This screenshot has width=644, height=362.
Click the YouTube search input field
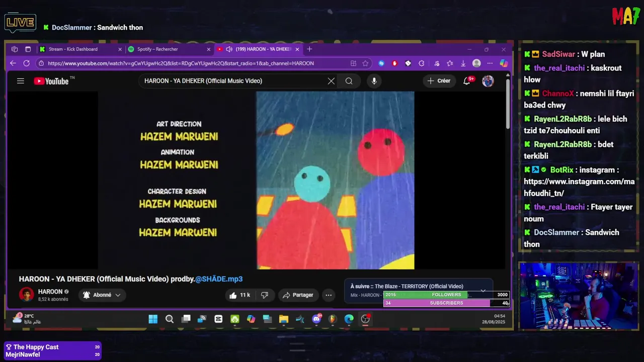pos(234,81)
